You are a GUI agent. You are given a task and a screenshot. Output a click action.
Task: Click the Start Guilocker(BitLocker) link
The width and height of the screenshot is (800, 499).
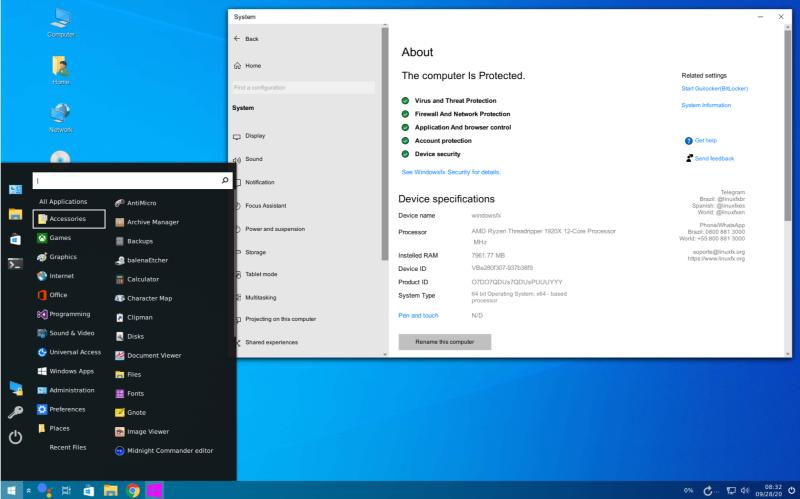point(714,88)
